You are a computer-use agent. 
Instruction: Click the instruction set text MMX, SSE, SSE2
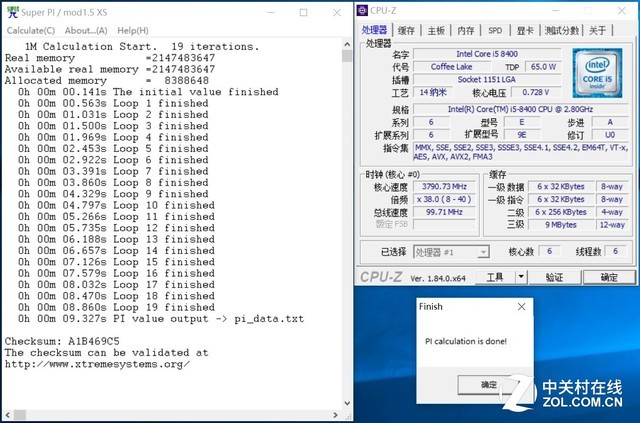pos(520,152)
